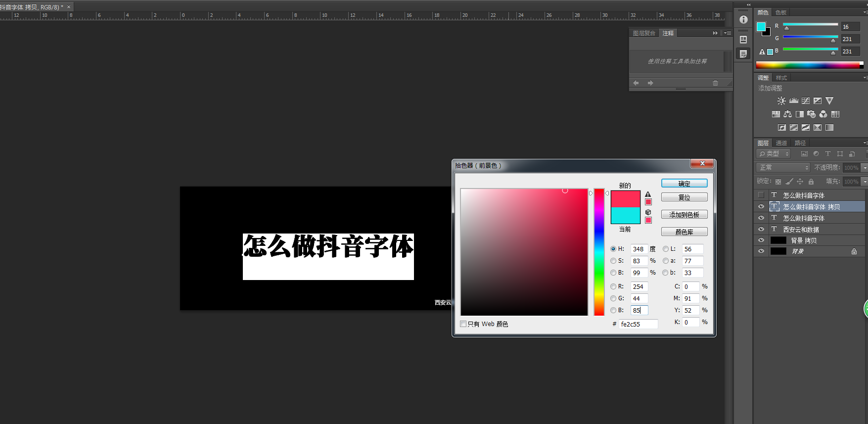The height and width of the screenshot is (424, 868).
Task: Click out-of-gamut warning triangle in picker
Action: click(x=648, y=194)
